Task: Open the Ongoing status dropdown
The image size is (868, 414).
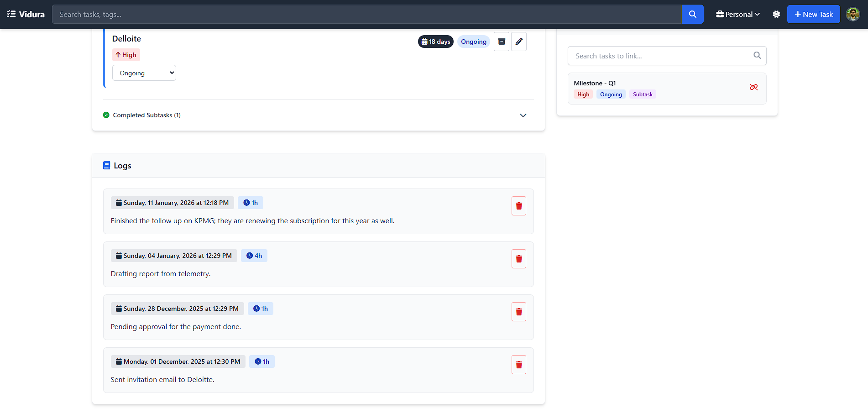Action: click(x=144, y=73)
